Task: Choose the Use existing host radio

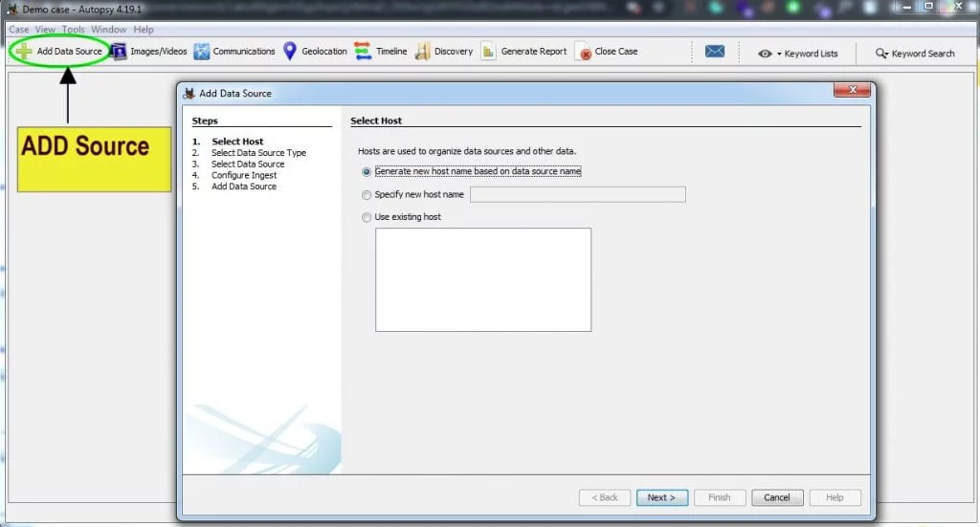Action: coord(367,217)
